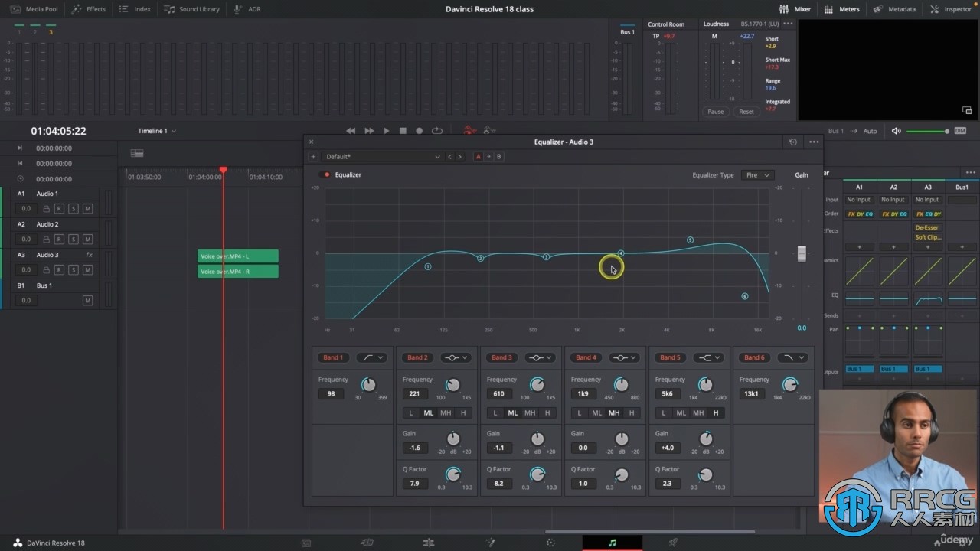
Task: Click the Audio 3 fx indicator
Action: click(89, 255)
